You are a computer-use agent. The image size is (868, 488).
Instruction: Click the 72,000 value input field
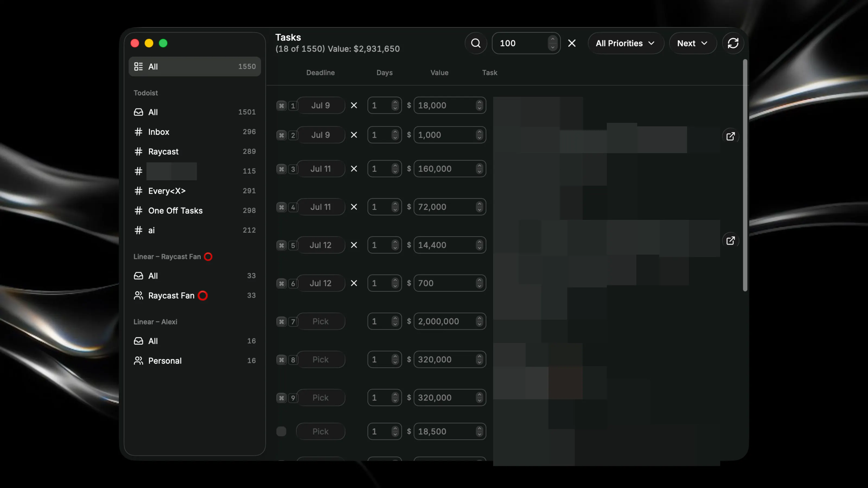point(450,207)
